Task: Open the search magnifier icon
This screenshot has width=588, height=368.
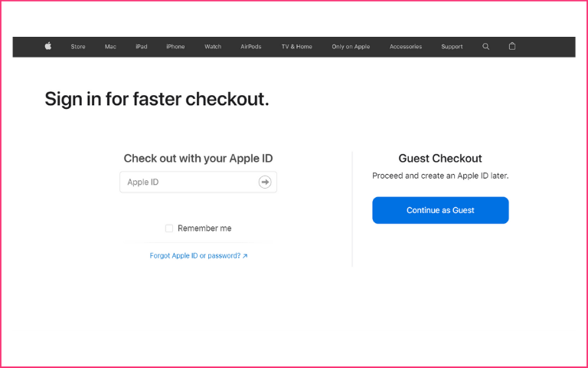Action: point(485,47)
